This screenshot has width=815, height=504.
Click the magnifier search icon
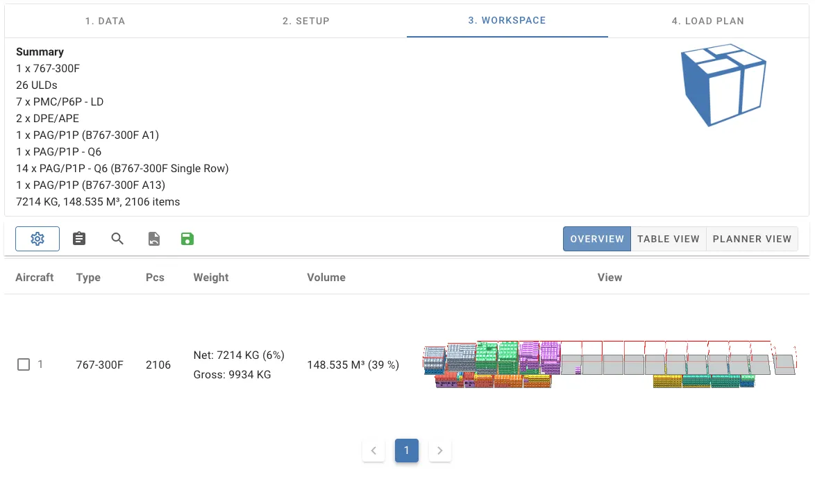pyautogui.click(x=117, y=239)
